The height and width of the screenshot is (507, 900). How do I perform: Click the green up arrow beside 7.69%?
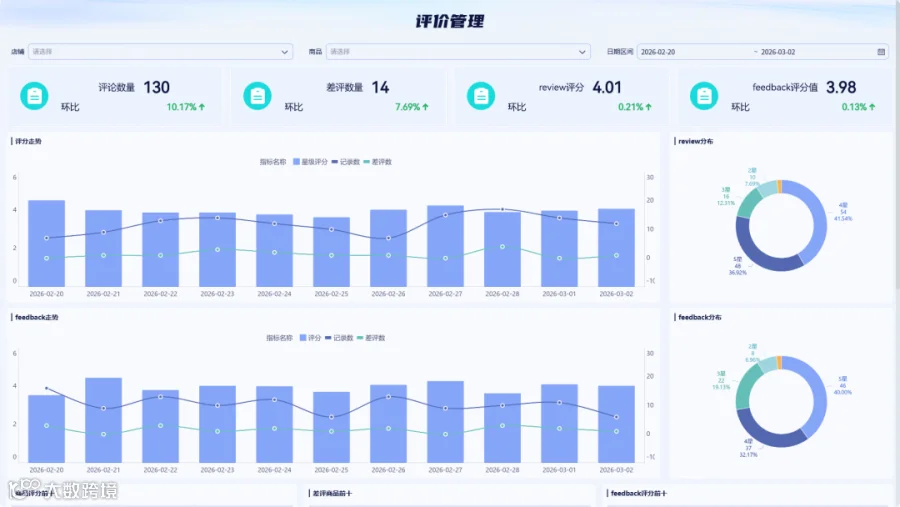pos(425,107)
